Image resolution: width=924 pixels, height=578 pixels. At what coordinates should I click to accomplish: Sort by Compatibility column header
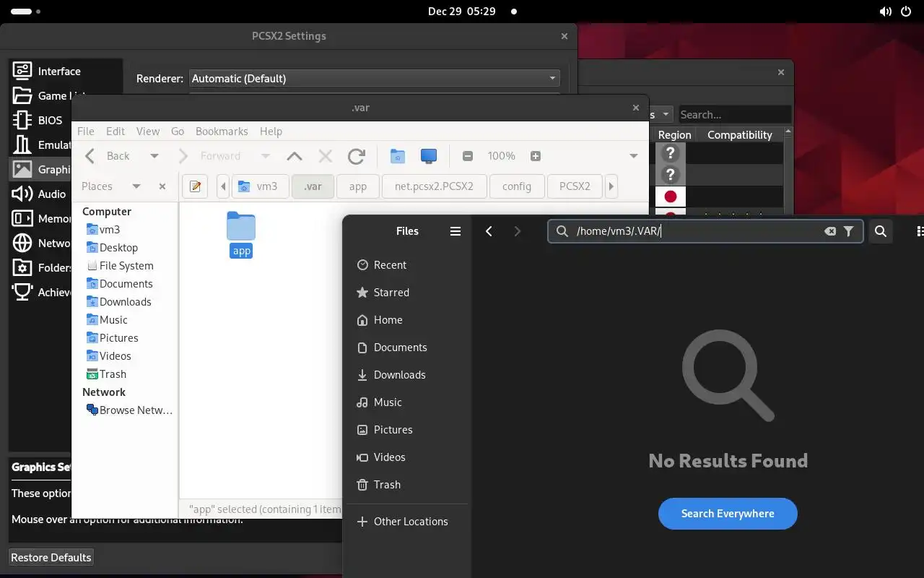coord(740,135)
